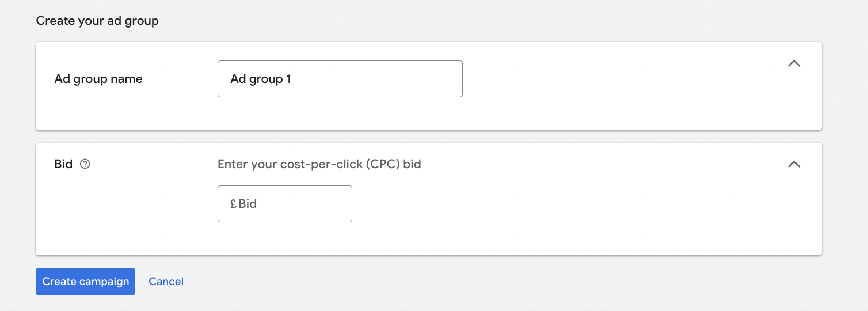Click the Ad group name text field
Screen dimensions: 868x311
pos(340,79)
